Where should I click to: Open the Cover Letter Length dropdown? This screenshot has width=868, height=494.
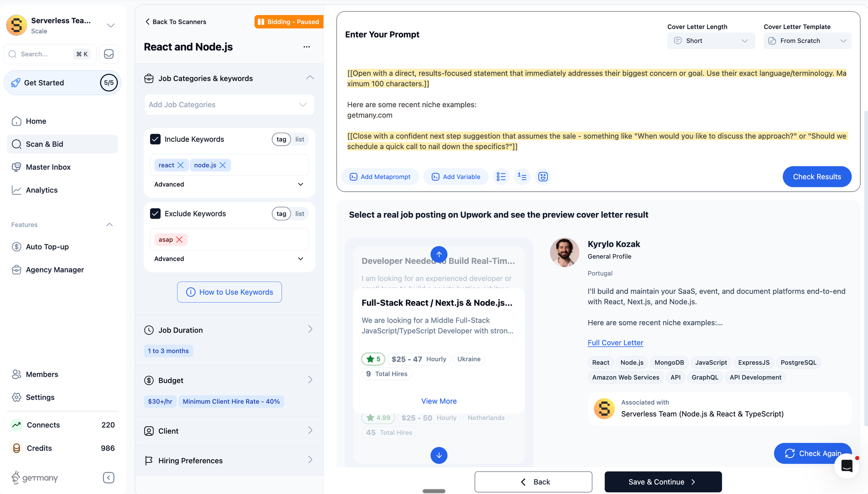[x=711, y=41]
